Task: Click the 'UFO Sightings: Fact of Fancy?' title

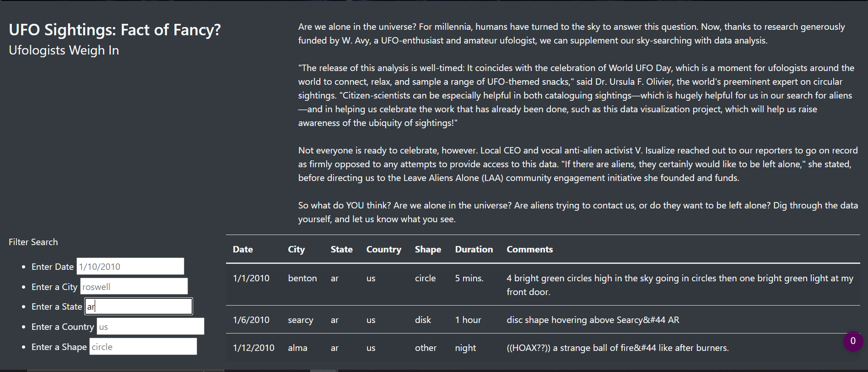Action: (114, 30)
